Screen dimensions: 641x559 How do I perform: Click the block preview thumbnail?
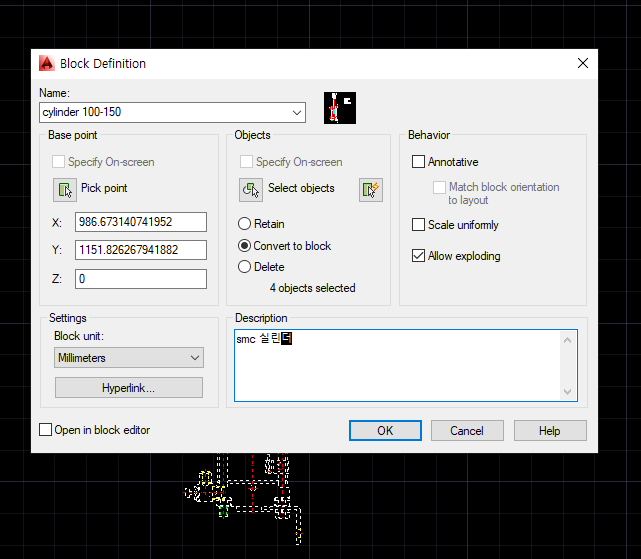tap(340, 108)
